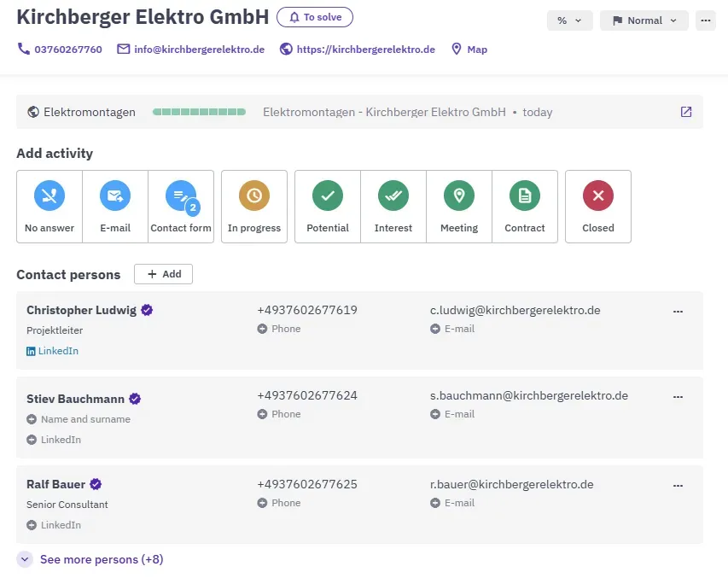
Task: Open the percent dropdown
Action: pyautogui.click(x=569, y=20)
